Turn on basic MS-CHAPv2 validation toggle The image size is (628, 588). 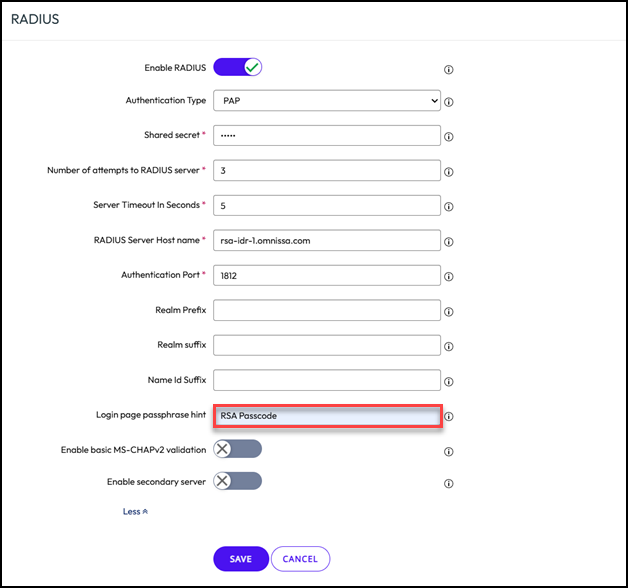(x=237, y=449)
